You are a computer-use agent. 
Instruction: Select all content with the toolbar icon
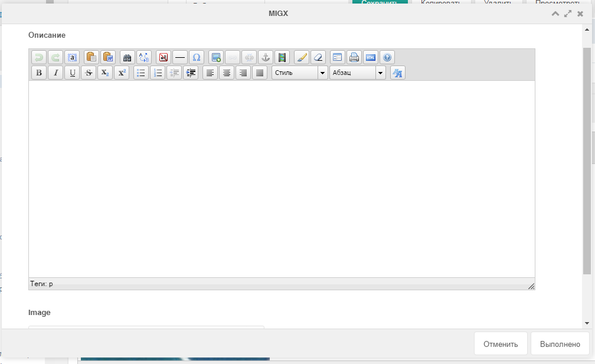click(x=72, y=57)
